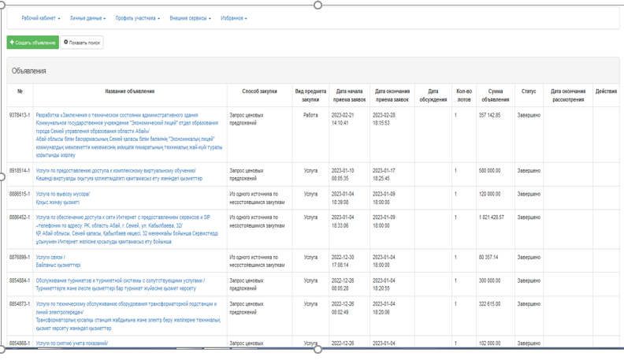Open the Рабочий кабинет dropdown menu
The image size is (624, 364).
[41, 18]
